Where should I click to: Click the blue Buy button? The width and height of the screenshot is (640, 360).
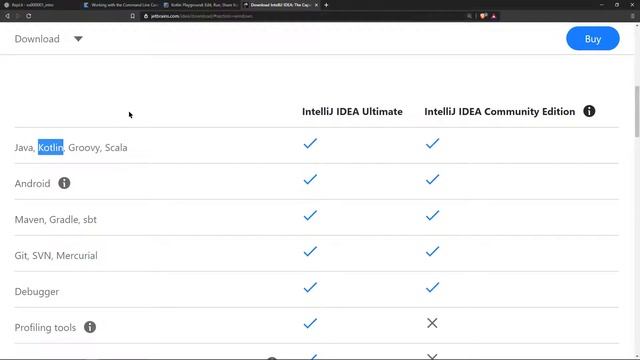coord(593,39)
